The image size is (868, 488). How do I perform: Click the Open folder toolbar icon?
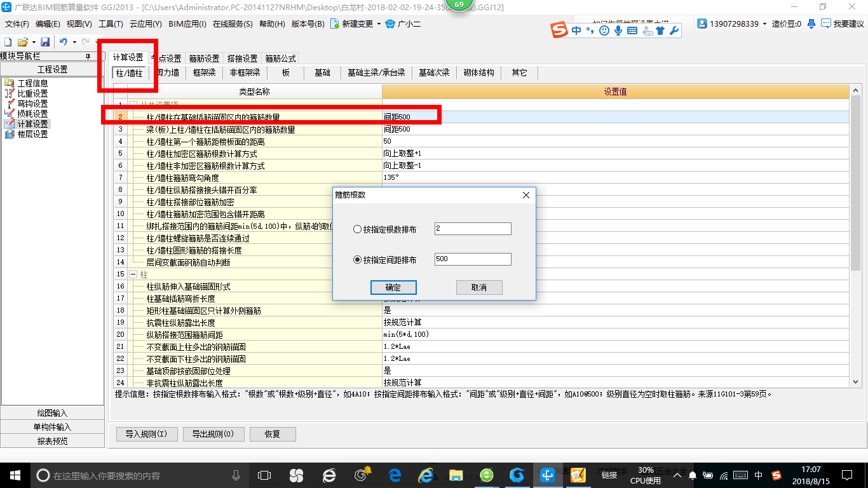pyautogui.click(x=23, y=42)
